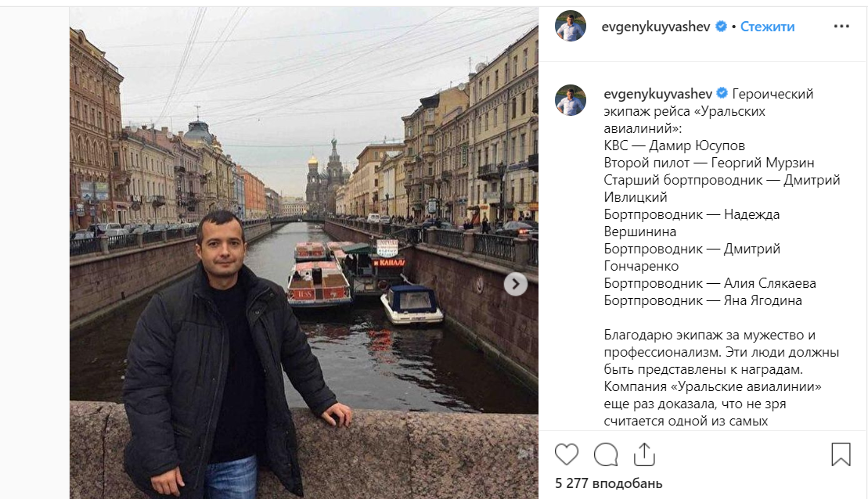Click the small avatar beside the caption
Image resolution: width=868 pixels, height=499 pixels.
pyautogui.click(x=570, y=100)
